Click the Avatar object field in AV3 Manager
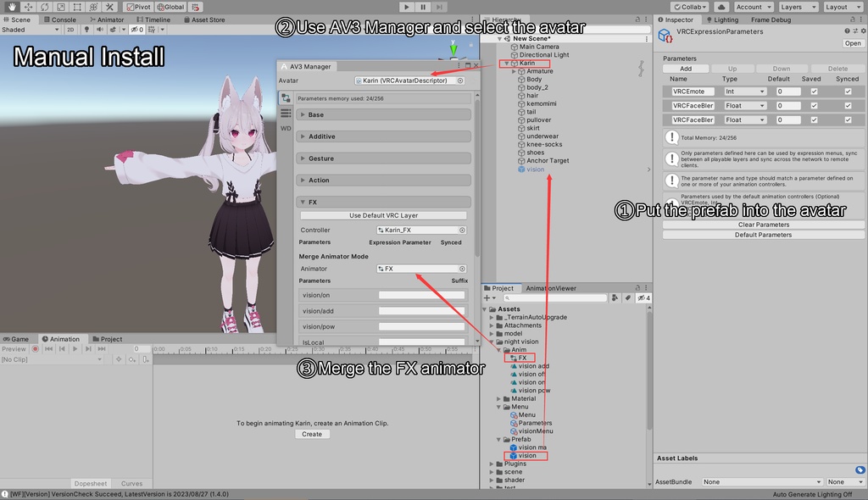The image size is (868, 500). coord(409,81)
